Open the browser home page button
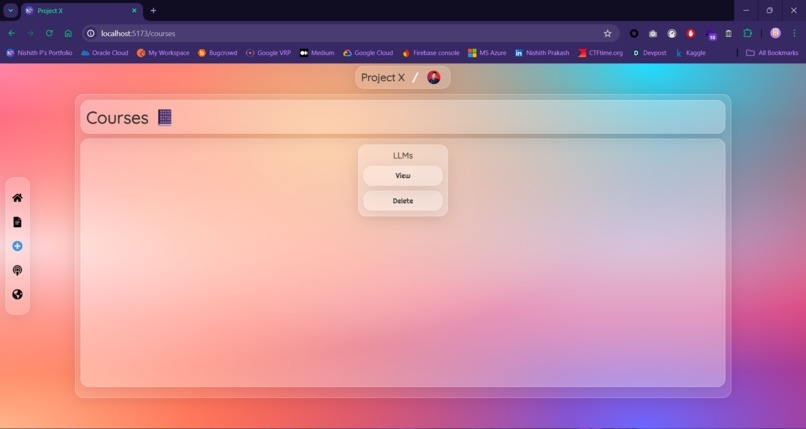Viewport: 806px width, 429px height. point(68,33)
